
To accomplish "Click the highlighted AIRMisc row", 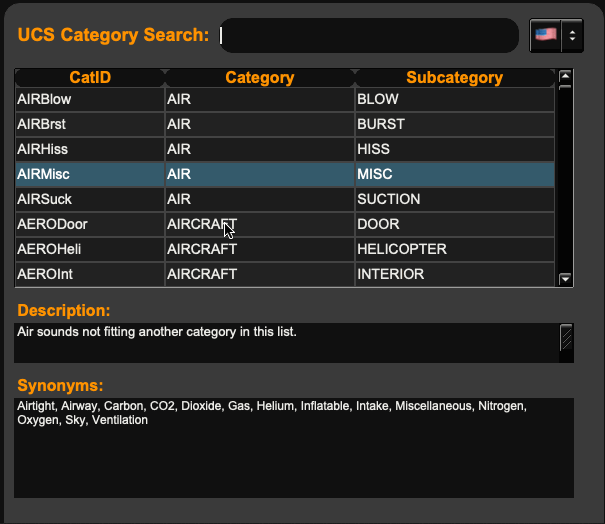I will (89, 174).
